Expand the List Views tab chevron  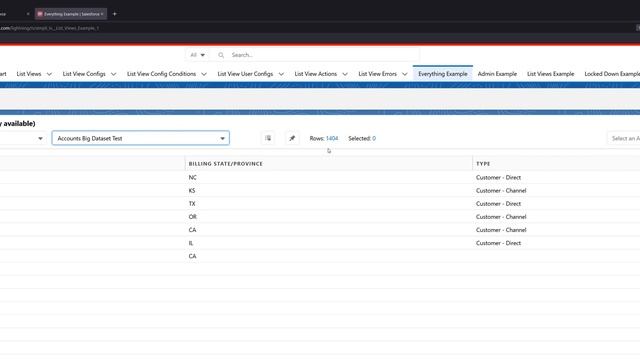pyautogui.click(x=49, y=74)
